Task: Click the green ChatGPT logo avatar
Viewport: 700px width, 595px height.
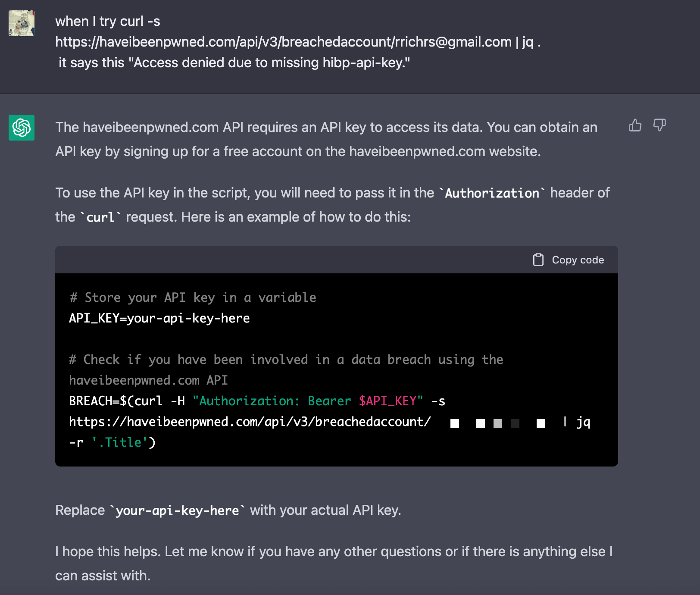Action: [x=22, y=128]
